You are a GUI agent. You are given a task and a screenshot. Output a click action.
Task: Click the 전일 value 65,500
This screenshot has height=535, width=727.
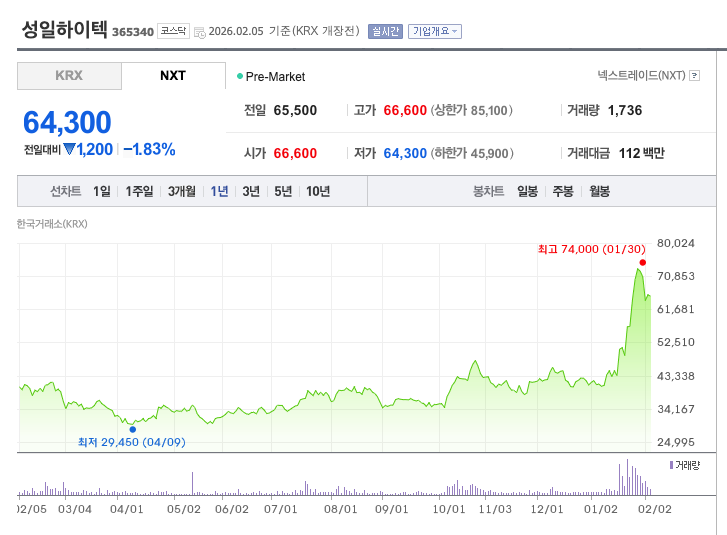[295, 110]
